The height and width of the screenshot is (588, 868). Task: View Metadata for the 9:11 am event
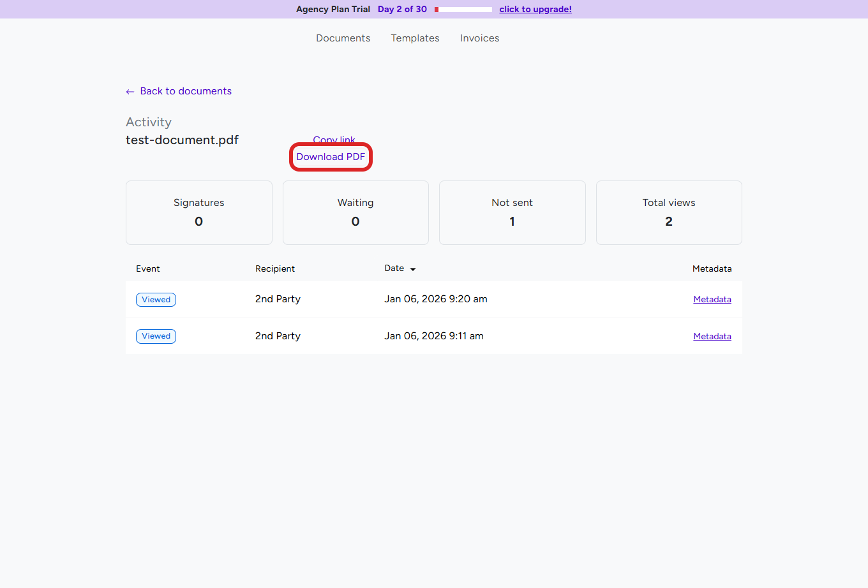(x=712, y=336)
